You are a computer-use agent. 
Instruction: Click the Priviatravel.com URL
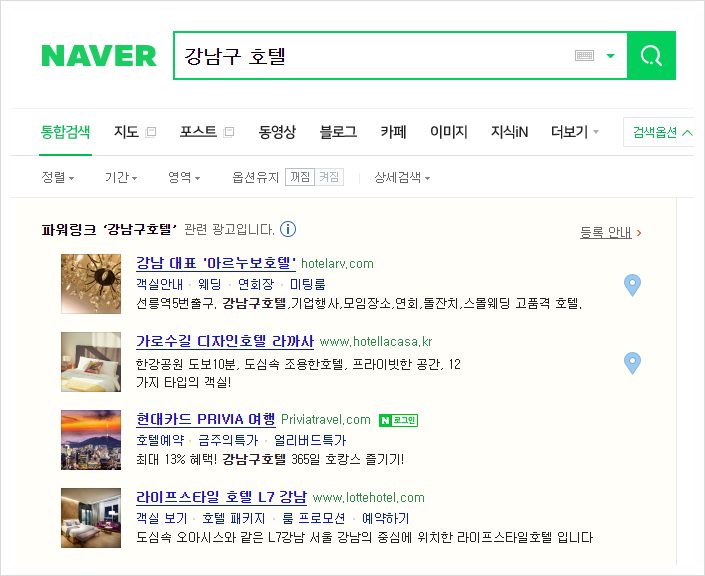(326, 420)
